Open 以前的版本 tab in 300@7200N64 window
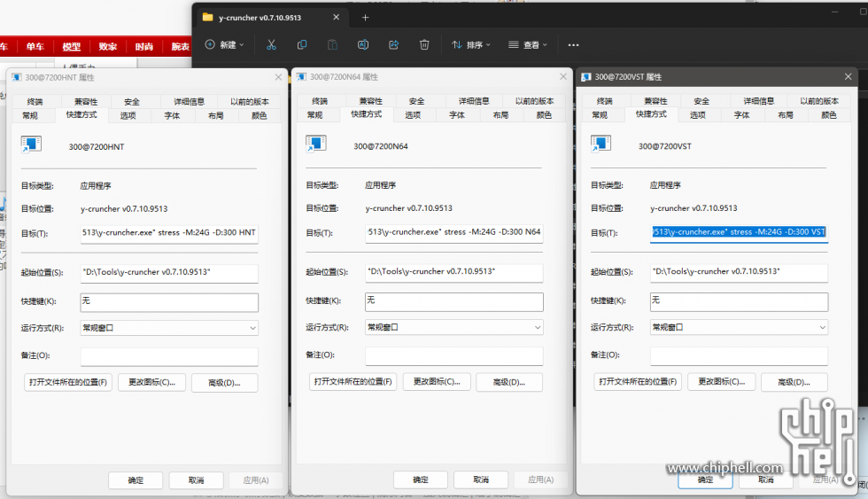 point(534,101)
